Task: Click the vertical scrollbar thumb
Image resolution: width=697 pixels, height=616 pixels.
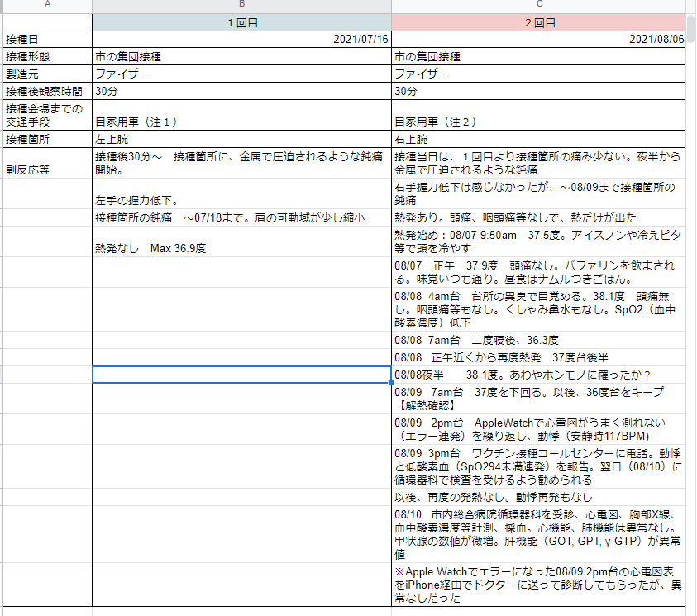Action: coord(691,29)
